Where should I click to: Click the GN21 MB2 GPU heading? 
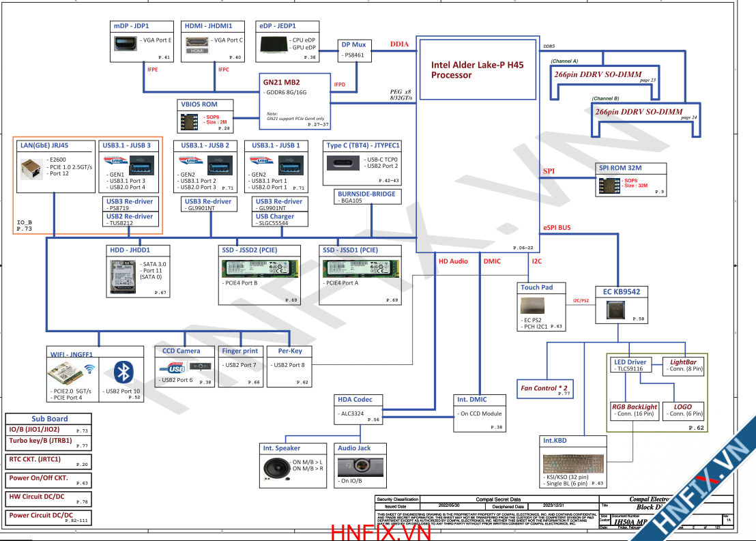click(x=282, y=82)
